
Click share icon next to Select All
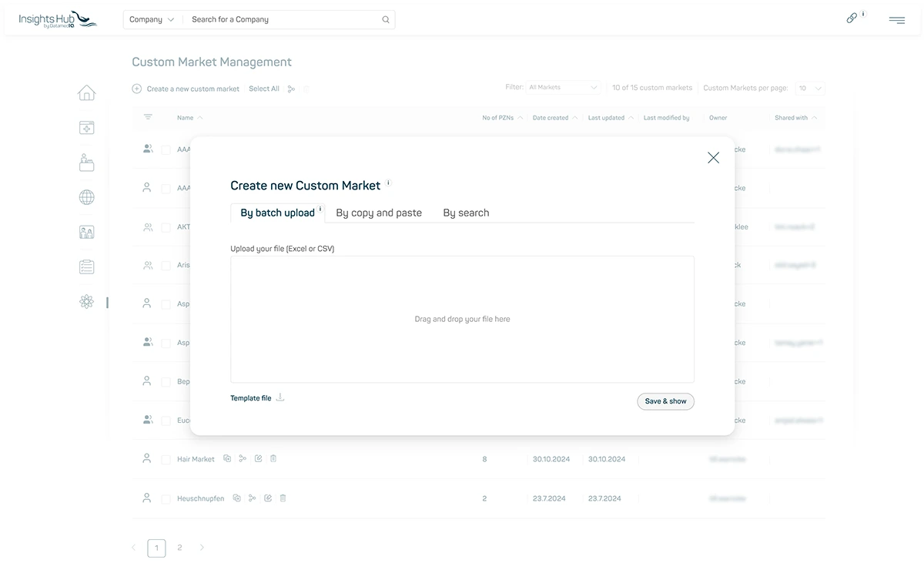coord(291,89)
